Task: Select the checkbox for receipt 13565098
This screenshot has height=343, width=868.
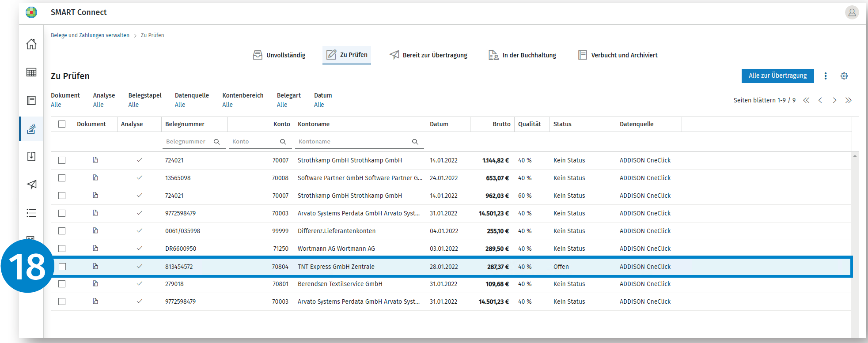Action: [62, 178]
